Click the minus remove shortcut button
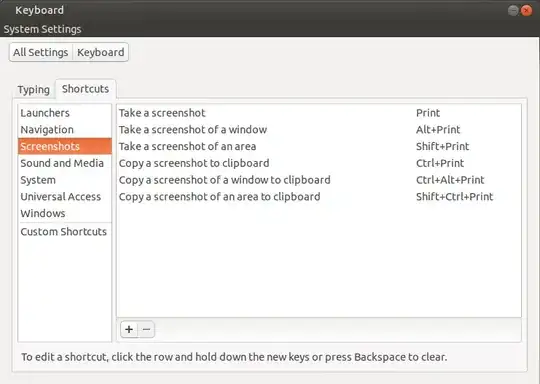Viewport: 540px width, 384px height. click(x=146, y=329)
